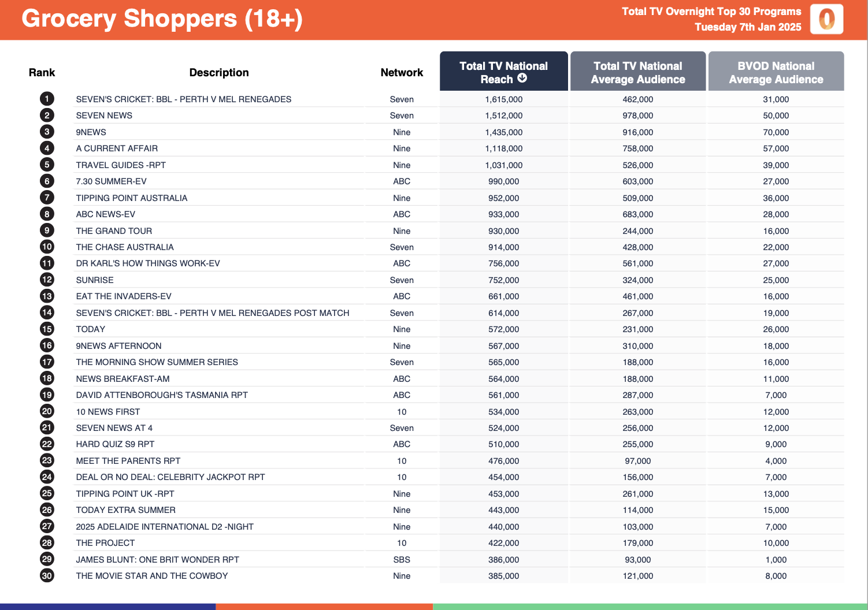Screen dimensions: 868x610
Task: Click the rank 20 badge
Action: click(47, 411)
